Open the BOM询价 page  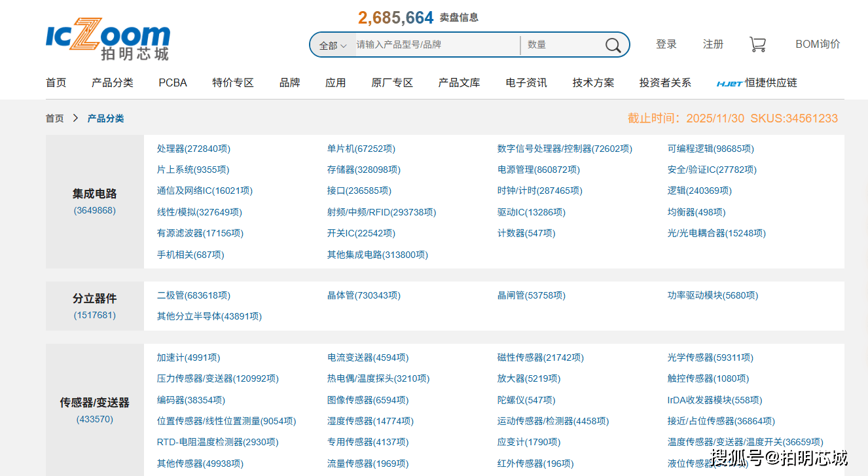point(818,45)
